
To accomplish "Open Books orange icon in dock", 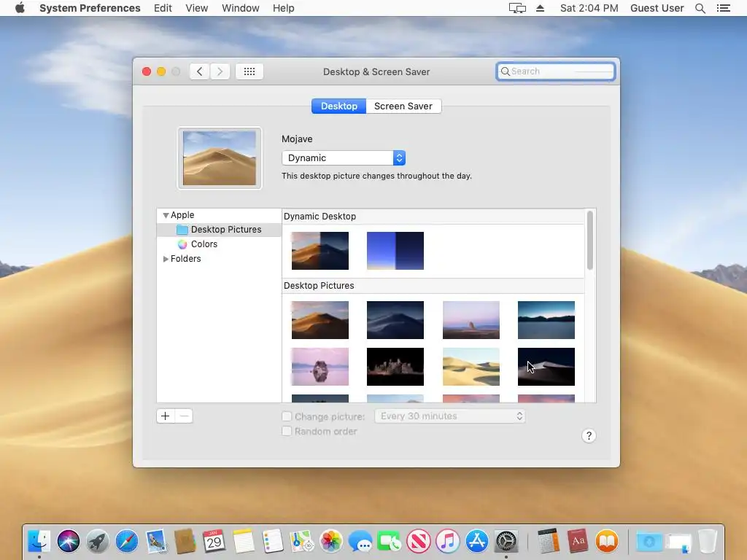I will click(607, 542).
